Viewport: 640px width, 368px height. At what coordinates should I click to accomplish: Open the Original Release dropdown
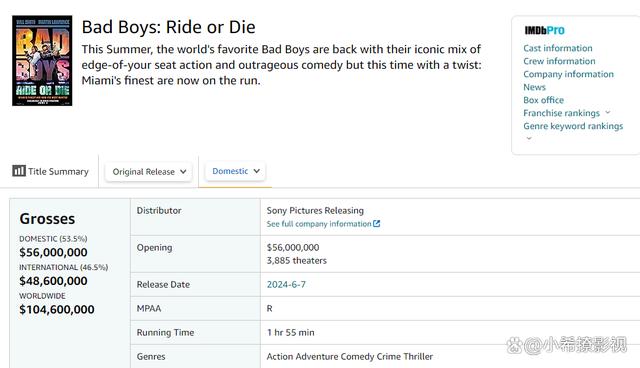(x=149, y=172)
